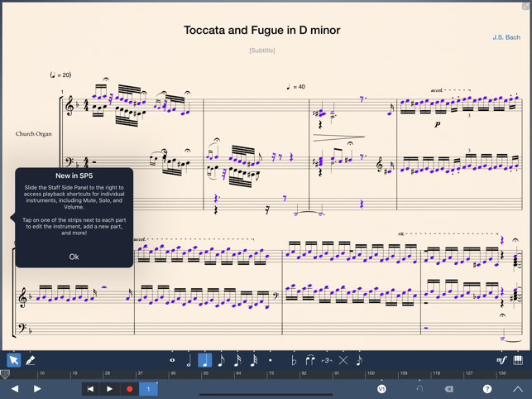Choose the whole note duration
The height and width of the screenshot is (399, 532).
click(172, 360)
